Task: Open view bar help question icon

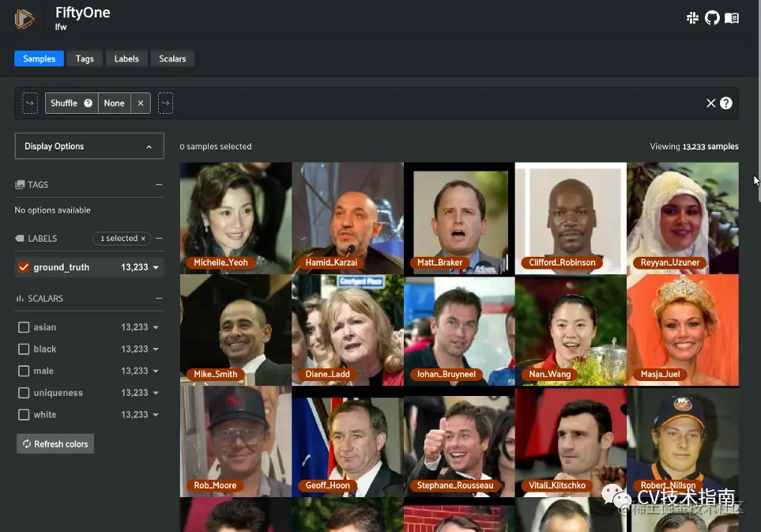Action: pos(726,103)
